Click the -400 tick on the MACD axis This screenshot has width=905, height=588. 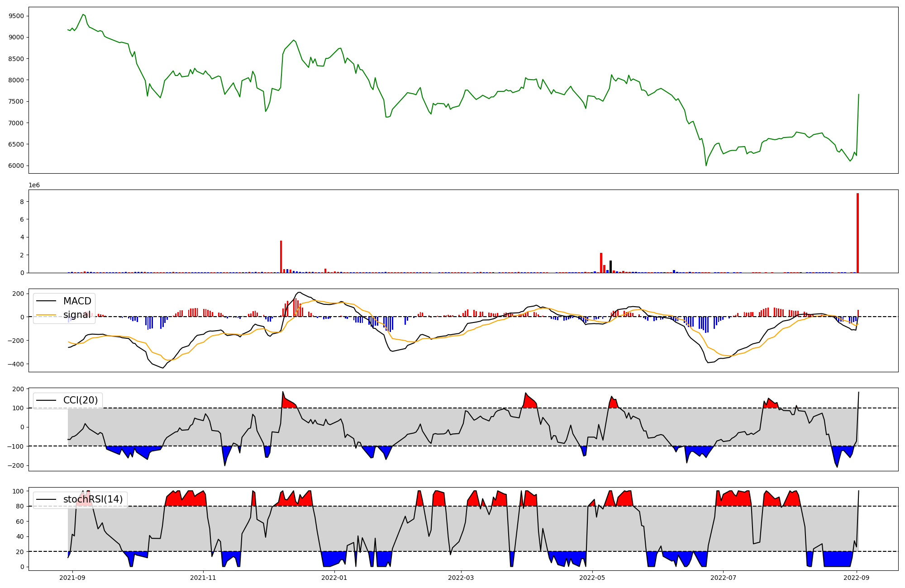pos(15,364)
